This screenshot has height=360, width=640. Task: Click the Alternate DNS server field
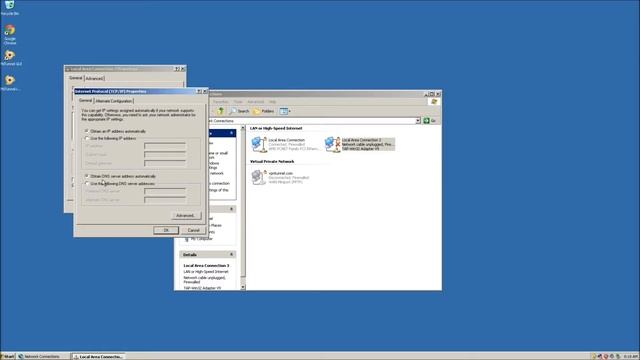[165, 199]
